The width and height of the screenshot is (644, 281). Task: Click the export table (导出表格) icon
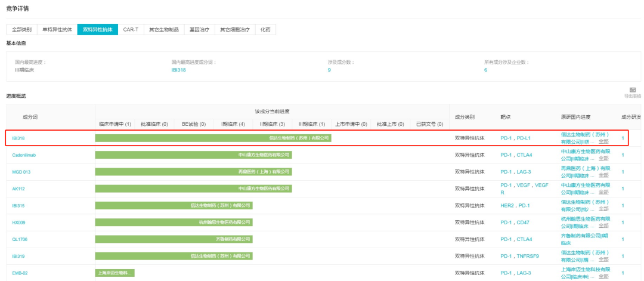point(633,89)
